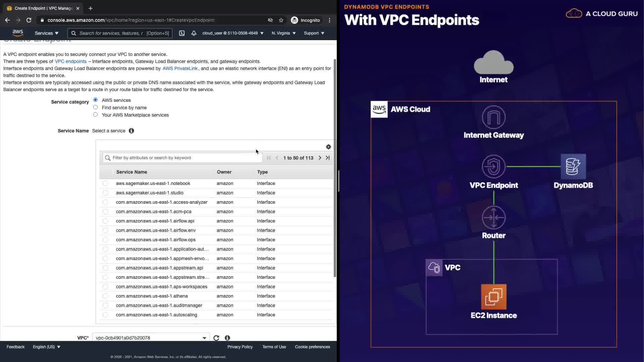The height and width of the screenshot is (362, 644).
Task: Open the Support menu
Action: click(x=314, y=33)
